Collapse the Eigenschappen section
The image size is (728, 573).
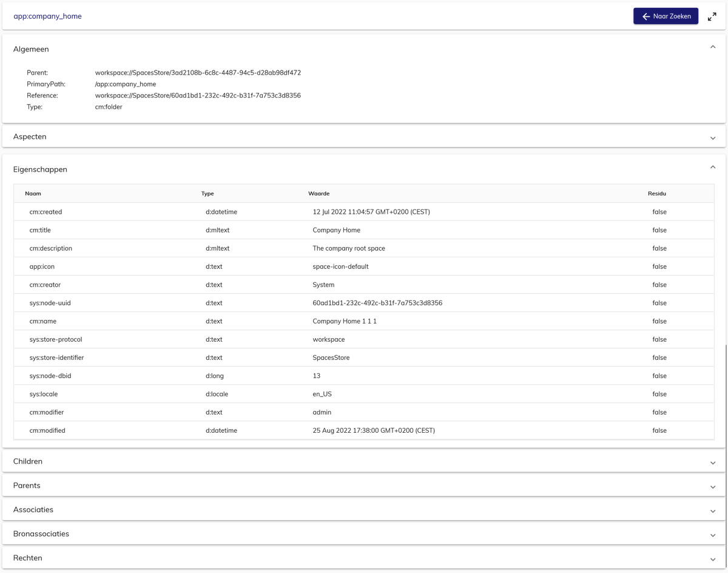point(713,166)
